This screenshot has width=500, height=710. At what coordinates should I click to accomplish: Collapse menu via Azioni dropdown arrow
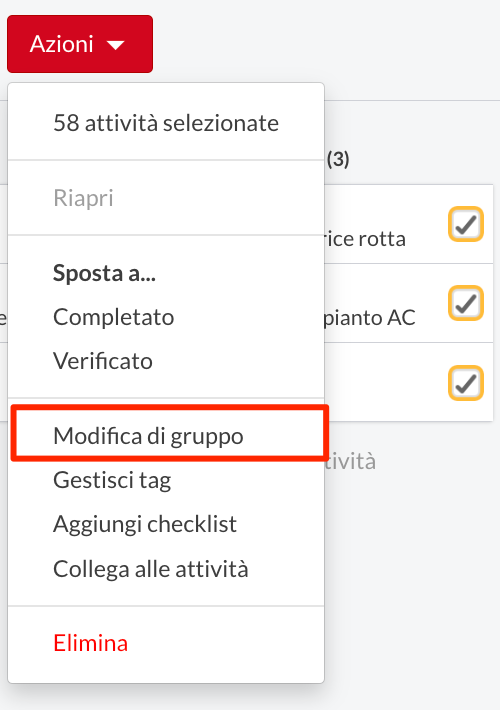click(116, 45)
